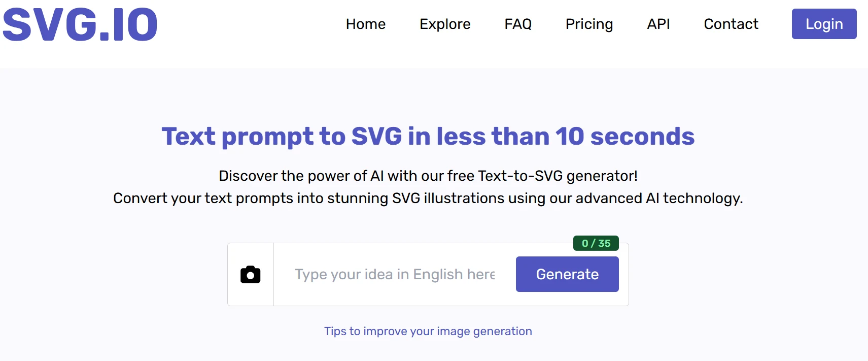868x361 pixels.
Task: Click the heading Text prompt to SVG
Action: click(x=428, y=136)
